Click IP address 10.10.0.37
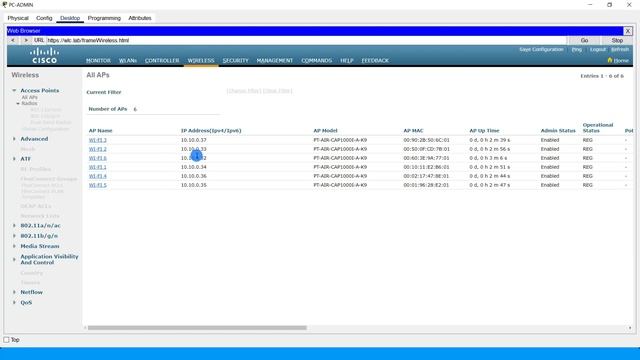Screen dimensions: 640x360 click(193, 140)
